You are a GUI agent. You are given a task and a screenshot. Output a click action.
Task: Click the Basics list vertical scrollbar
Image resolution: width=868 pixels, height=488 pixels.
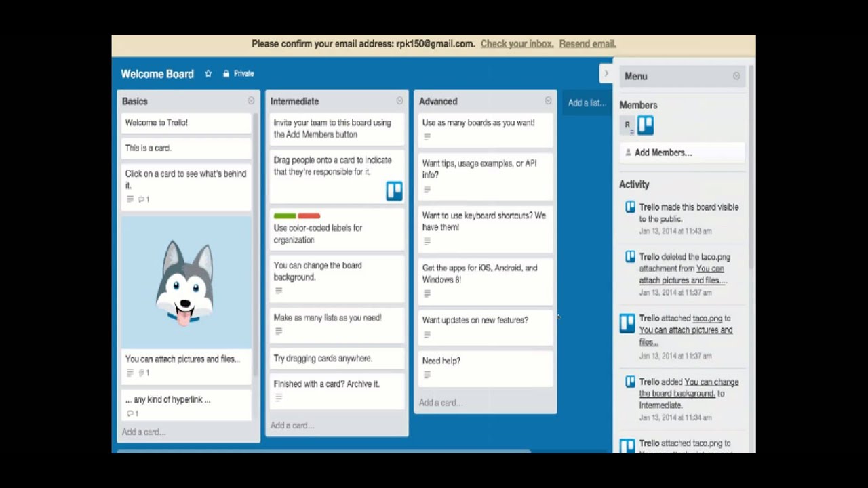tap(256, 244)
